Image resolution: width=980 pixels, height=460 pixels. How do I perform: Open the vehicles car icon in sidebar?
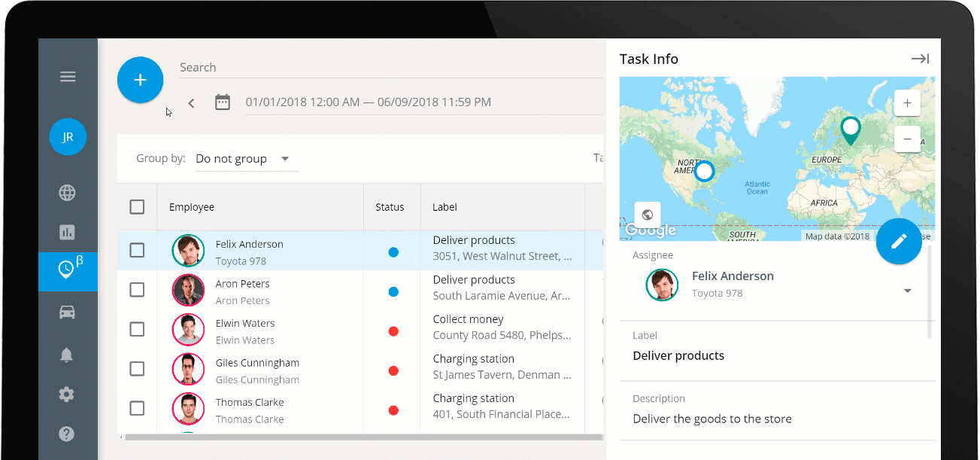pyautogui.click(x=68, y=312)
